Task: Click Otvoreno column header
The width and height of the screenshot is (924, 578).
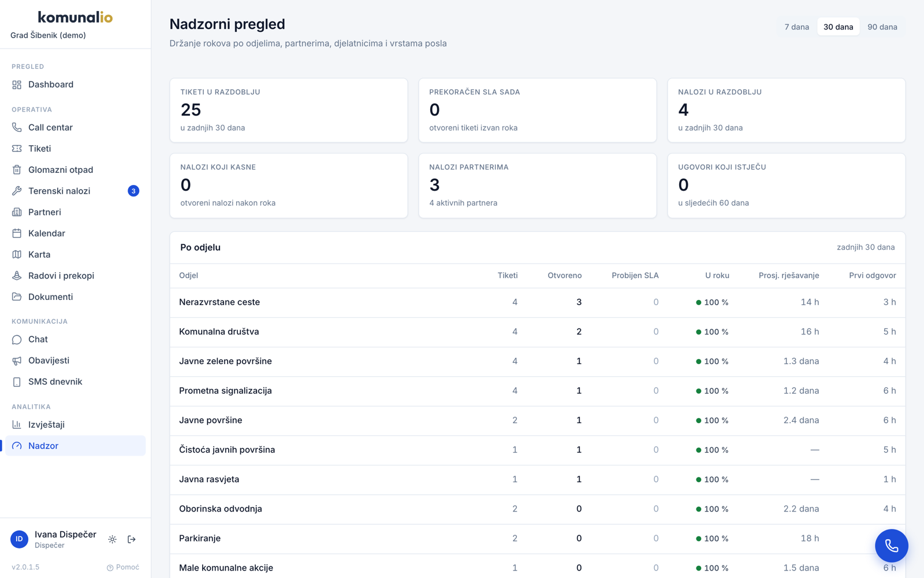Action: [x=564, y=276]
